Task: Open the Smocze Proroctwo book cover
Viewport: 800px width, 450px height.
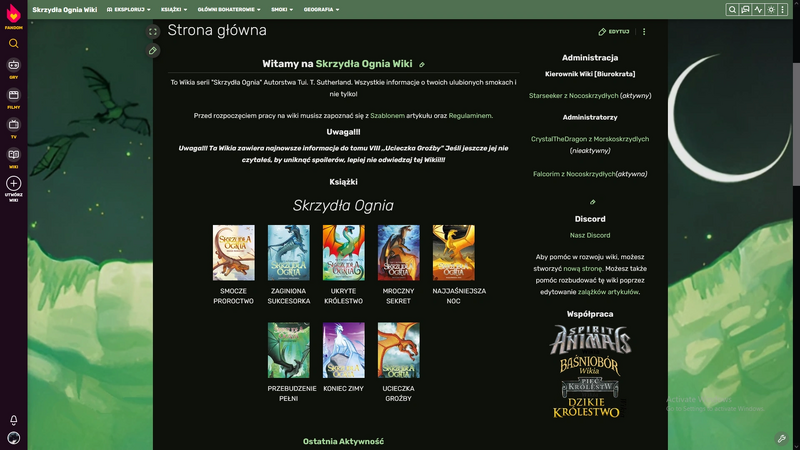Action: point(233,253)
